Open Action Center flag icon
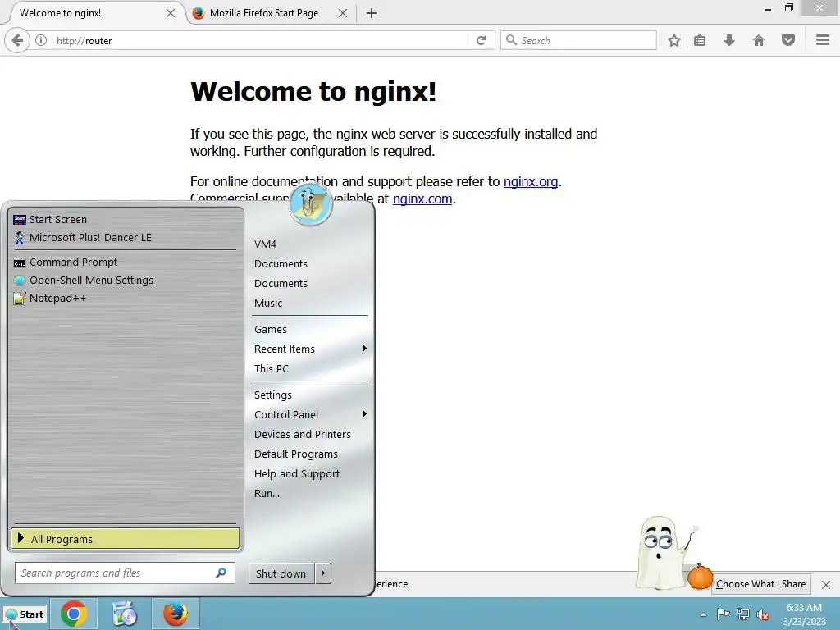 pos(723,614)
